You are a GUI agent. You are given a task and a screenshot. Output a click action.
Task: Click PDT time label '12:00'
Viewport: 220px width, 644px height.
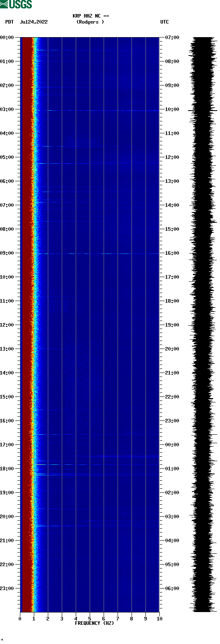point(7,325)
